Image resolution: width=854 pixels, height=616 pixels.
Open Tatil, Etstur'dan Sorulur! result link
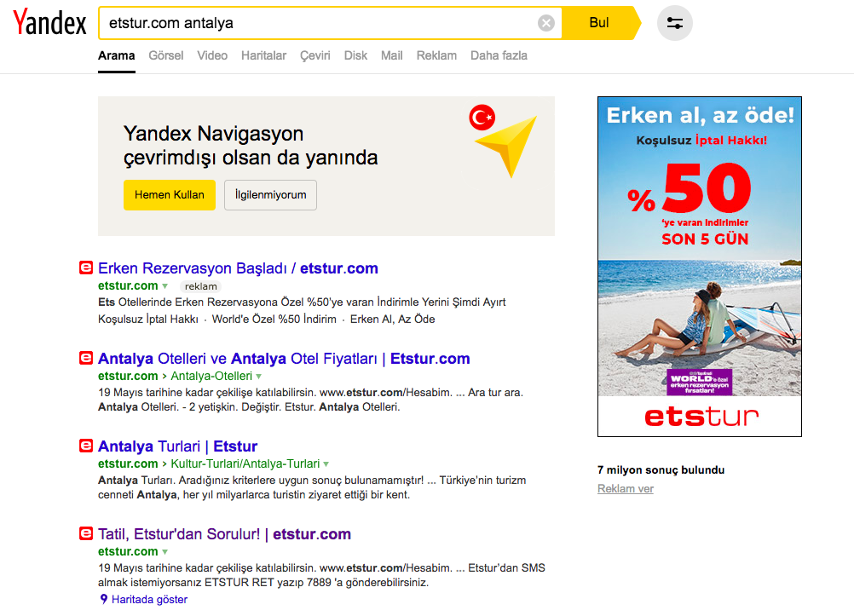pyautogui.click(x=224, y=534)
